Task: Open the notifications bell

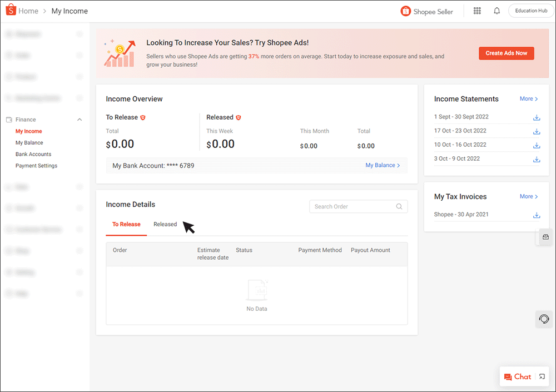Action: pyautogui.click(x=497, y=11)
